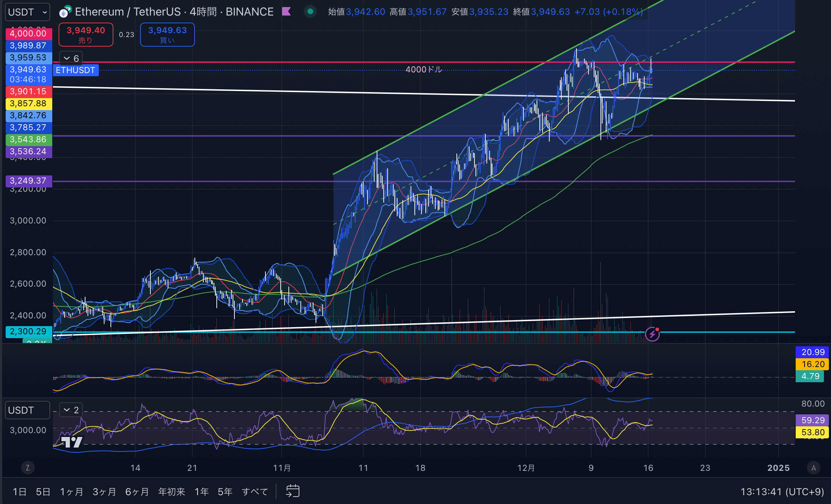
Task: Click the 0.23 spread value
Action: click(126, 35)
